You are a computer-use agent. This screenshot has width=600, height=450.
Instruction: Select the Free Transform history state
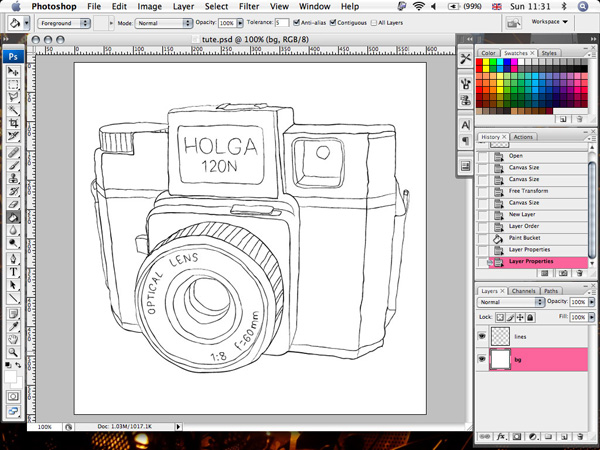point(532,191)
